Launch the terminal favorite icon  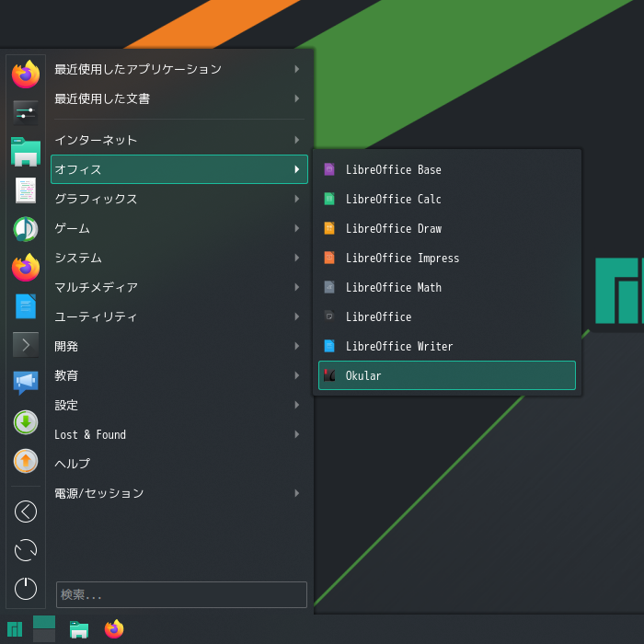click(26, 345)
